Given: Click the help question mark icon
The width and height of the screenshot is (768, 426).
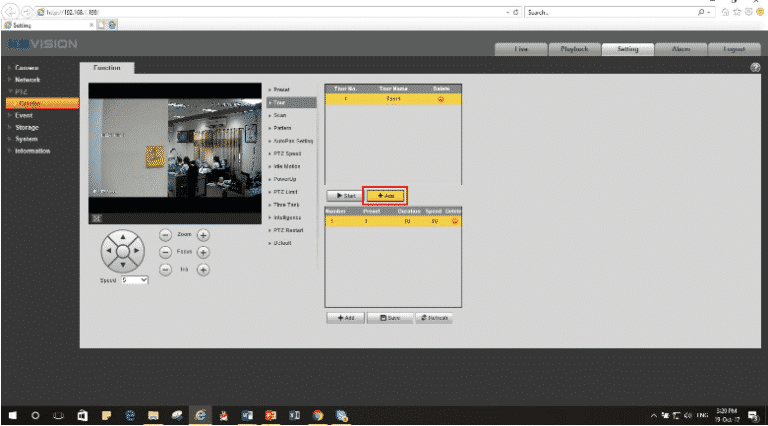Looking at the screenshot, I should coord(755,67).
